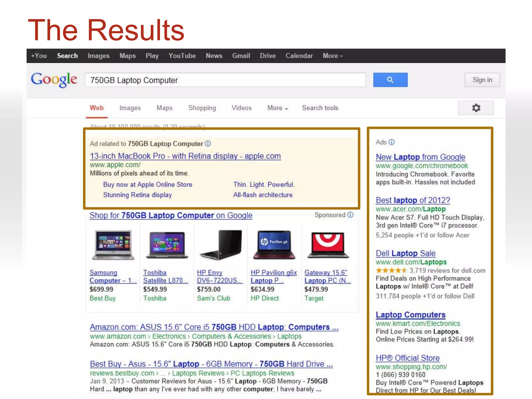Click Toshiba Satellite L870 product link
Viewport: 532px width, 399px height.
pos(165,276)
